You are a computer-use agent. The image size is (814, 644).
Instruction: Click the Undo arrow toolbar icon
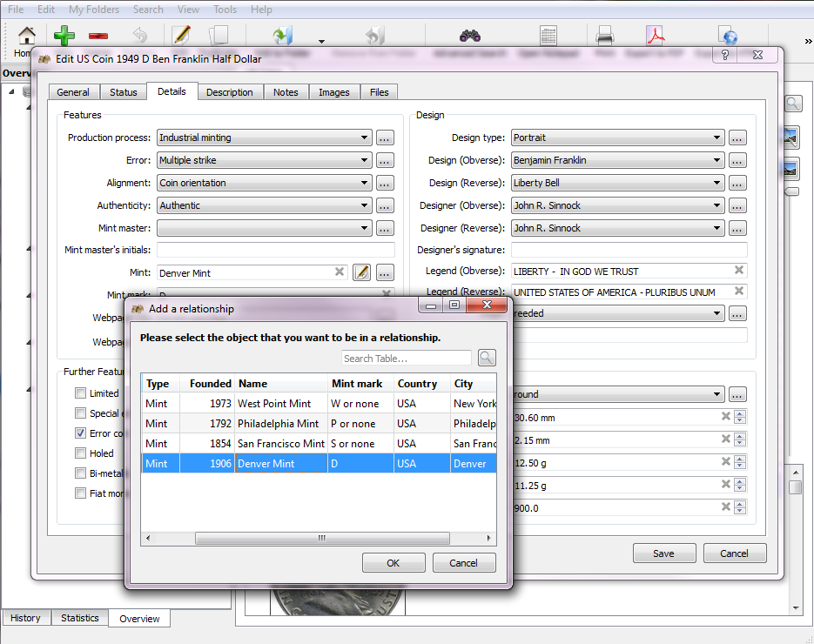coord(140,36)
